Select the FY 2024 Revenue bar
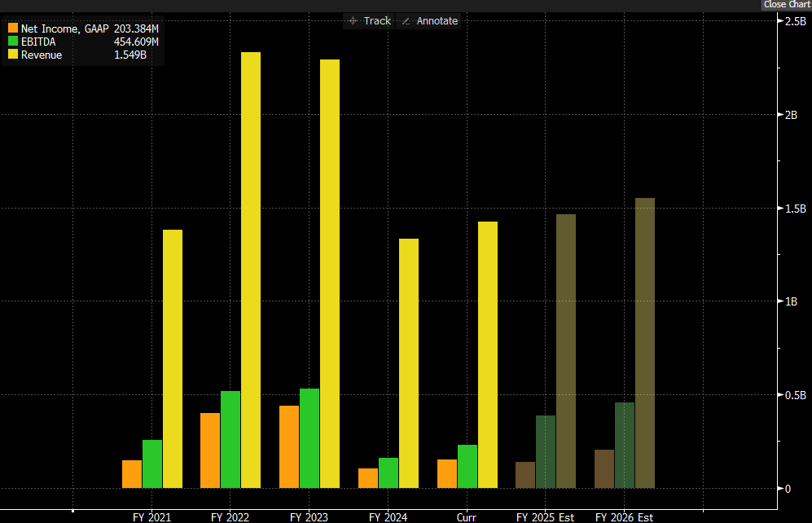812x523 pixels. click(409, 363)
